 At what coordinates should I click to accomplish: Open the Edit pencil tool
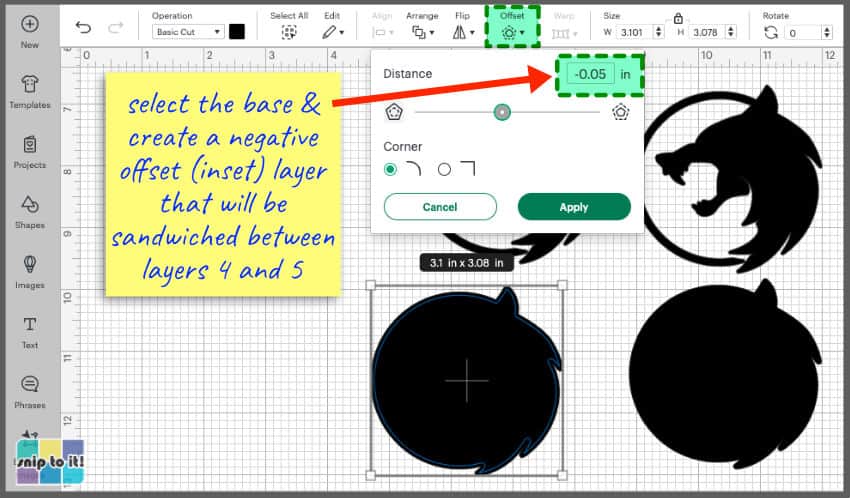[x=329, y=33]
